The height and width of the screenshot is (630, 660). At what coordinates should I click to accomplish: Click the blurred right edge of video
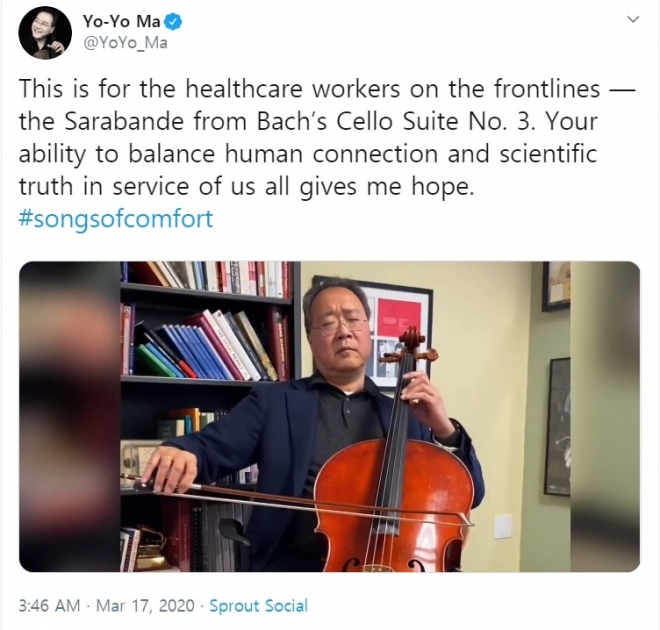(605, 417)
